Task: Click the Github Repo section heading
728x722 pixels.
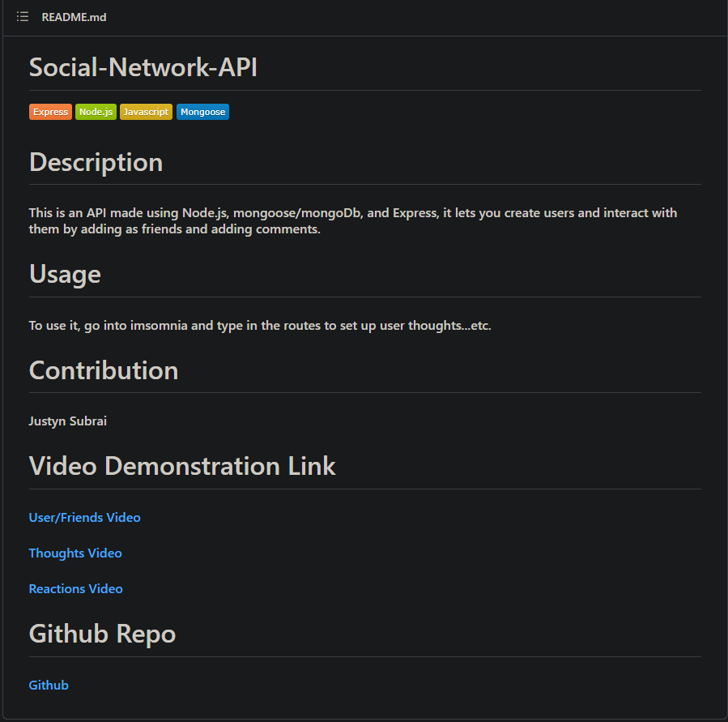Action: pyautogui.click(x=102, y=633)
